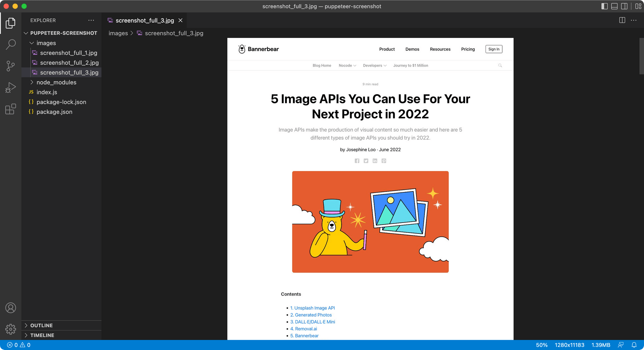
Task: Click the Journey to $1 Million menu item
Action: [x=411, y=65]
